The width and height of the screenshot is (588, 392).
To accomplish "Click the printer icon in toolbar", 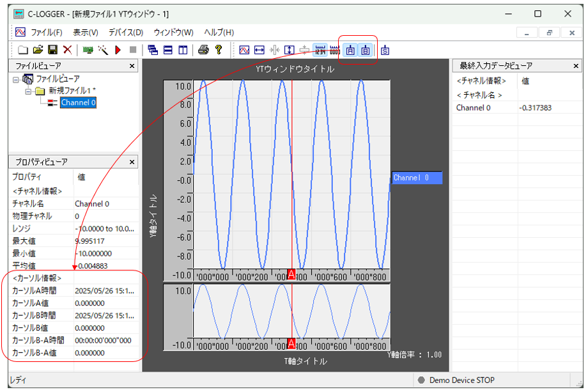I will [203, 50].
